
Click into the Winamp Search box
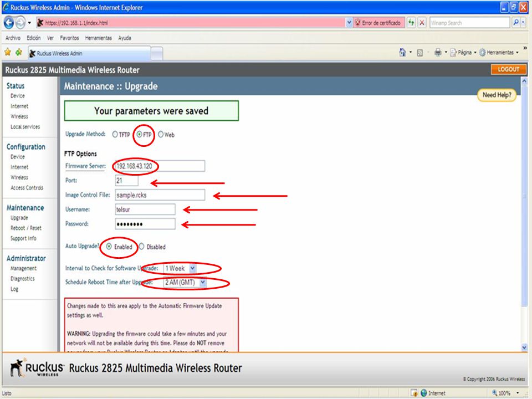[x=469, y=23]
